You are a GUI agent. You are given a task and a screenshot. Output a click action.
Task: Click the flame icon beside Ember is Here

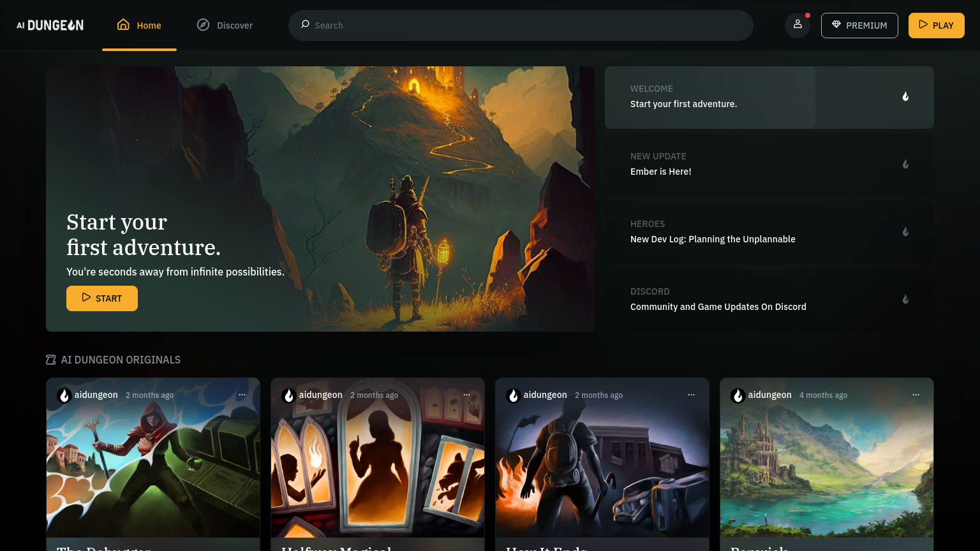coord(905,165)
